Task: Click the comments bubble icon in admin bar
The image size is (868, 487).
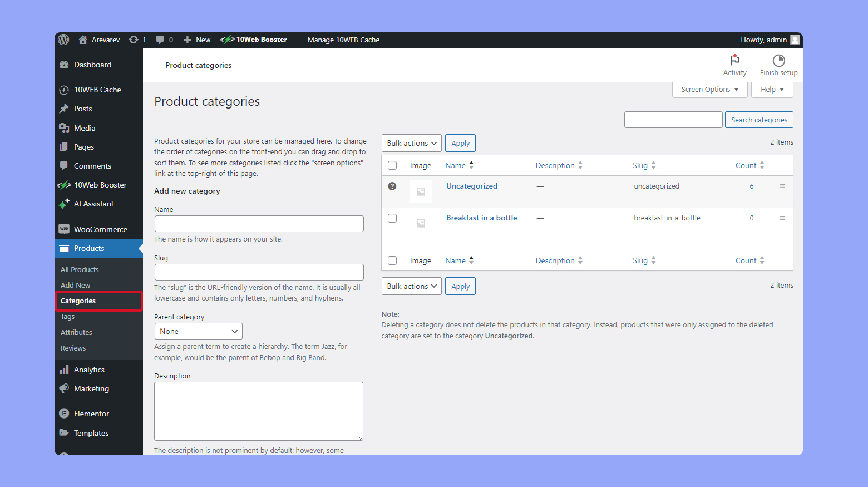Action: click(160, 40)
